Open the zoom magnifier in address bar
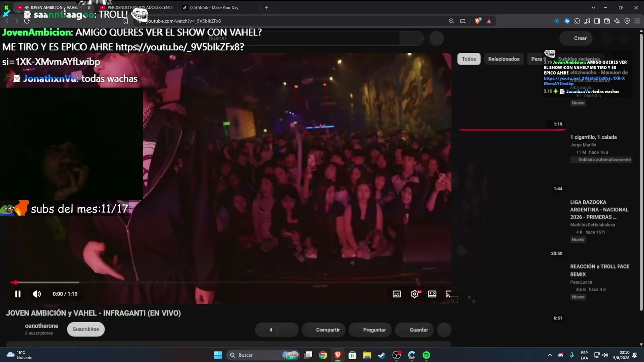The width and height of the screenshot is (644, 362). [x=451, y=21]
